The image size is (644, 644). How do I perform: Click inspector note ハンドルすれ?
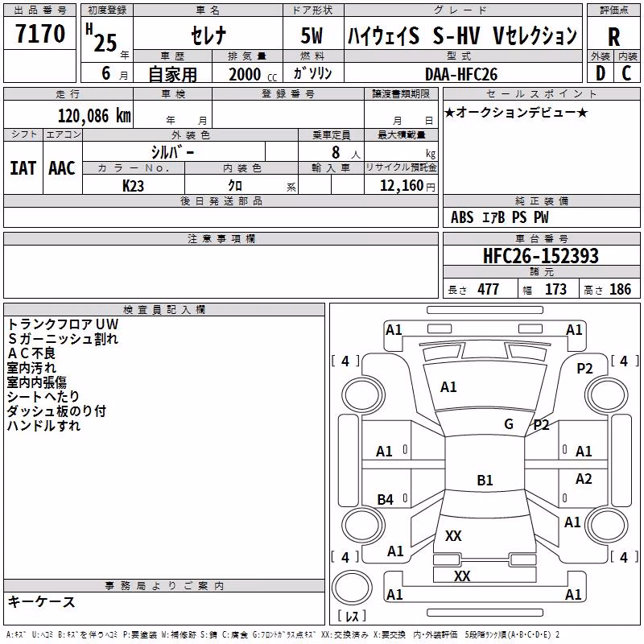coord(43,426)
